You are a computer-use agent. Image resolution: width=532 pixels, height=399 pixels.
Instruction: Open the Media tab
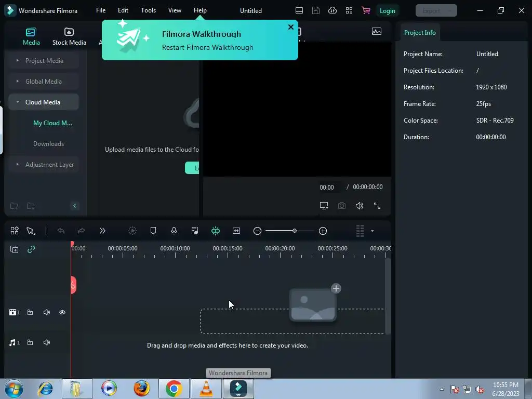(x=31, y=37)
